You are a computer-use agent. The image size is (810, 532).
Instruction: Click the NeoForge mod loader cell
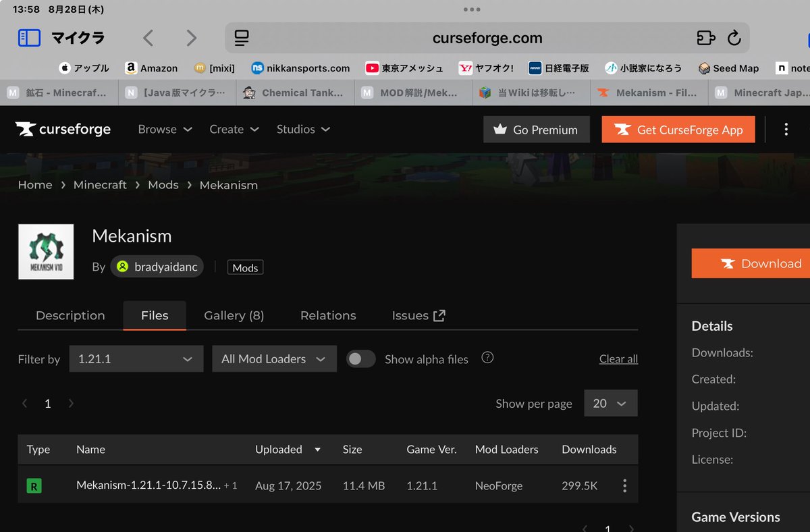pos(499,485)
